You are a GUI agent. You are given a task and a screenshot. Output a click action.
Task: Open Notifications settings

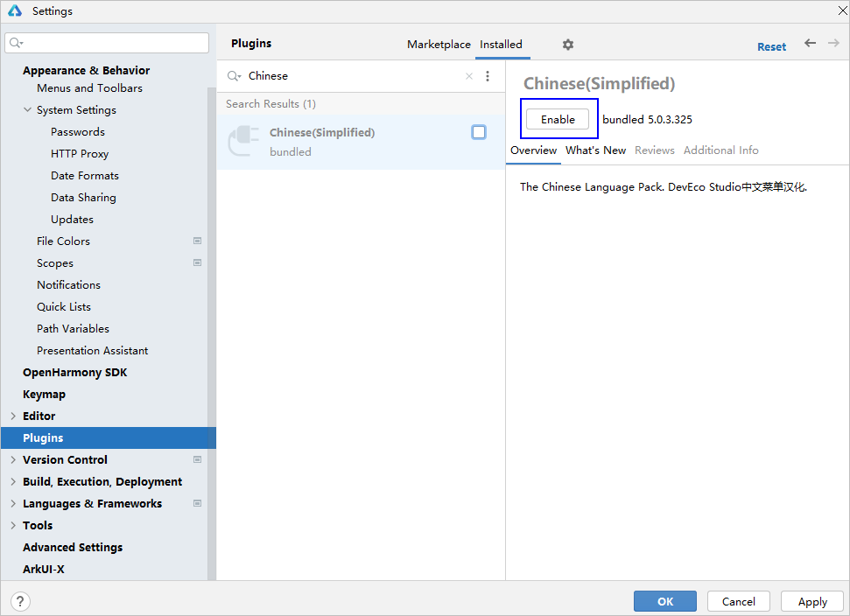tap(68, 285)
